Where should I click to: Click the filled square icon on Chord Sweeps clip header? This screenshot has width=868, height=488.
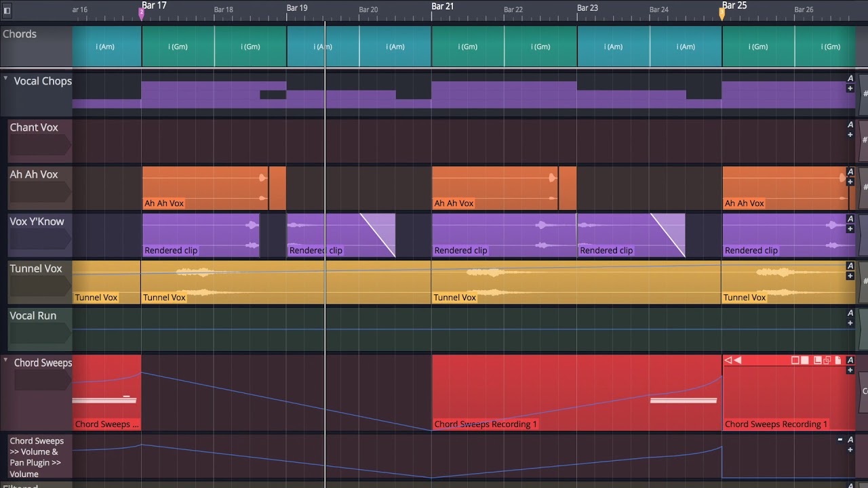point(805,361)
